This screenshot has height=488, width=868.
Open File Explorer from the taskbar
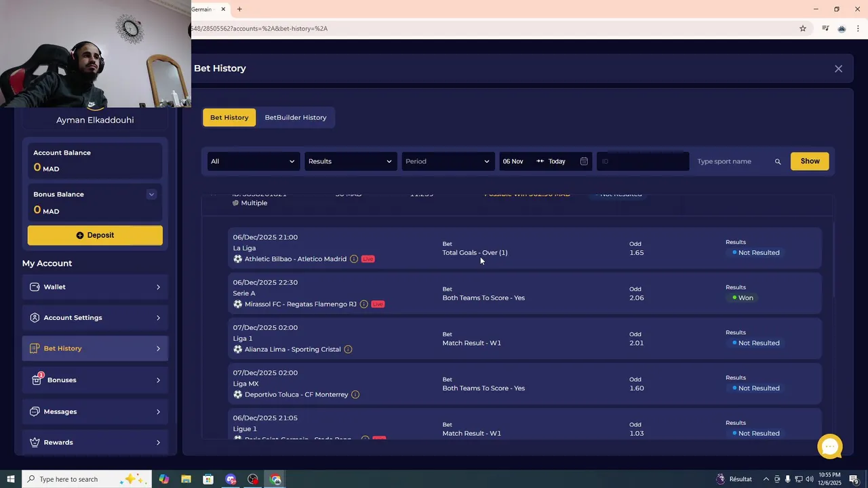point(186,479)
